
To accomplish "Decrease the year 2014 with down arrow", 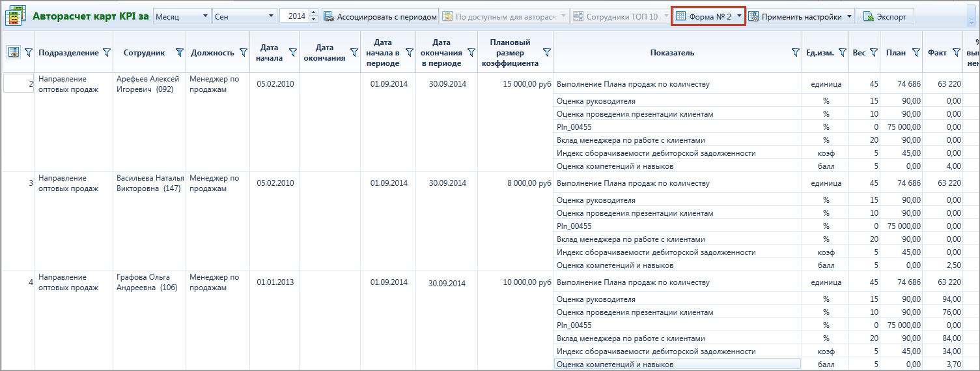I will tap(313, 20).
